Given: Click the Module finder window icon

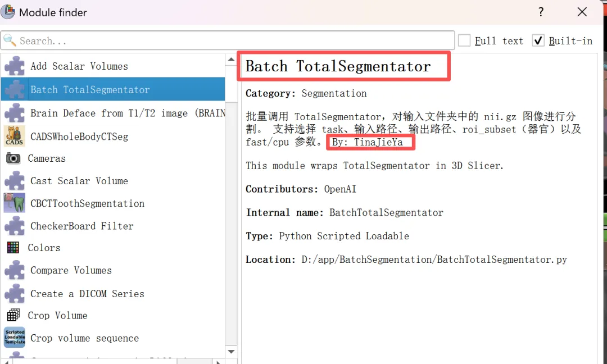Looking at the screenshot, I should click(x=8, y=12).
